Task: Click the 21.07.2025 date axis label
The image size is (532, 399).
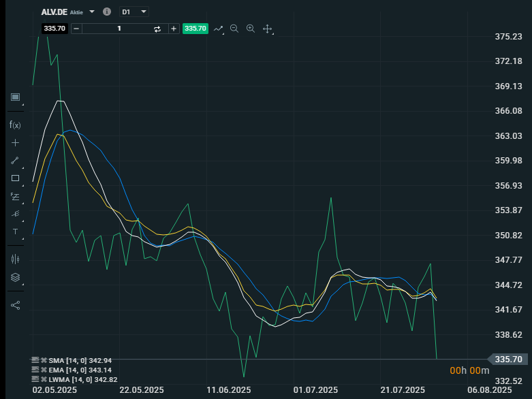Action: (x=403, y=390)
